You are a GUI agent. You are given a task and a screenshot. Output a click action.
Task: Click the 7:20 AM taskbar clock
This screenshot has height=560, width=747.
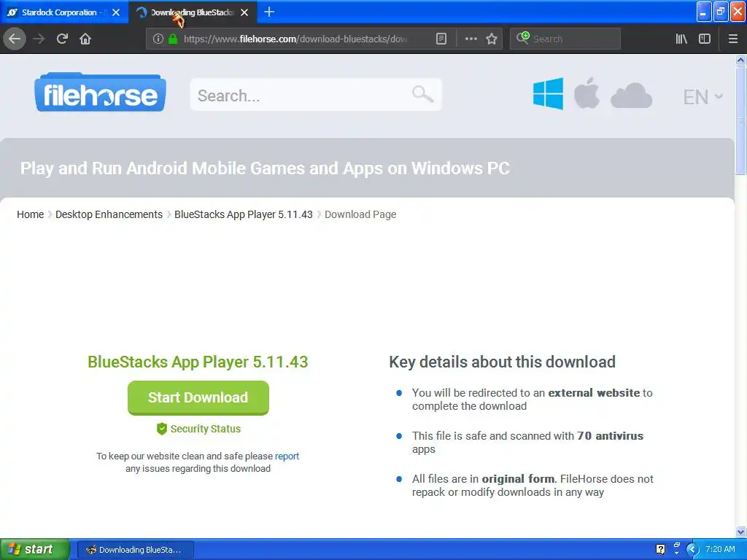coord(720,549)
